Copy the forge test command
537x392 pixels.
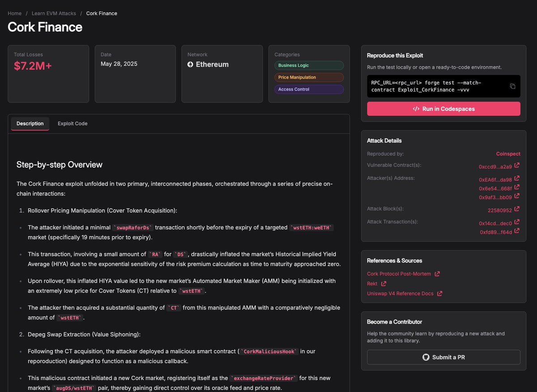(513, 86)
